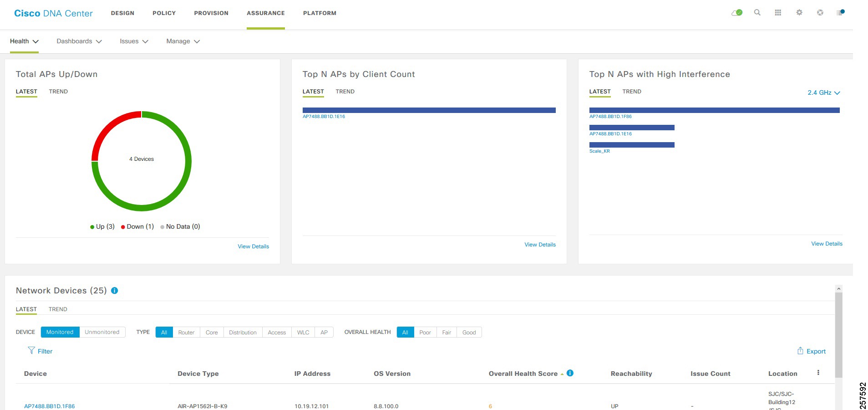868x410 pixels.
Task: Filter overall health by Fair
Action: [447, 332]
